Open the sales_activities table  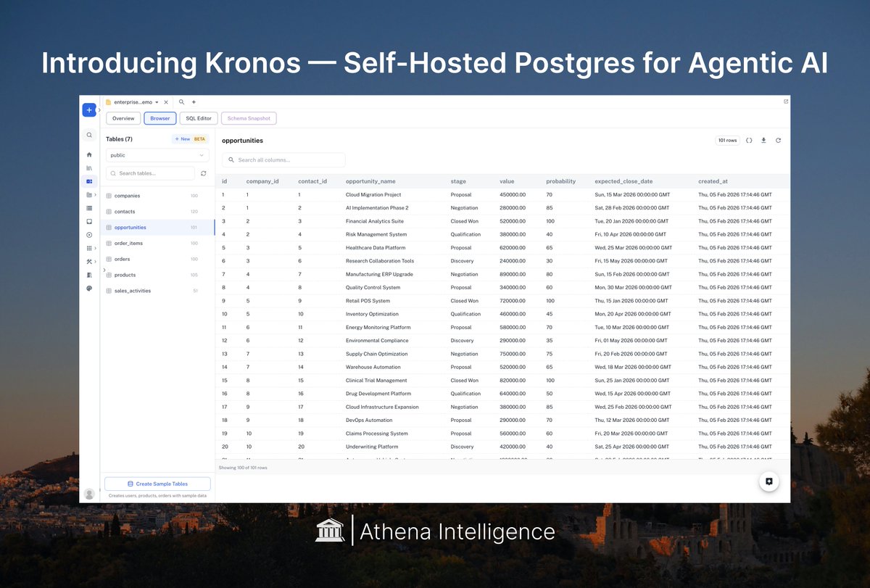(157, 291)
